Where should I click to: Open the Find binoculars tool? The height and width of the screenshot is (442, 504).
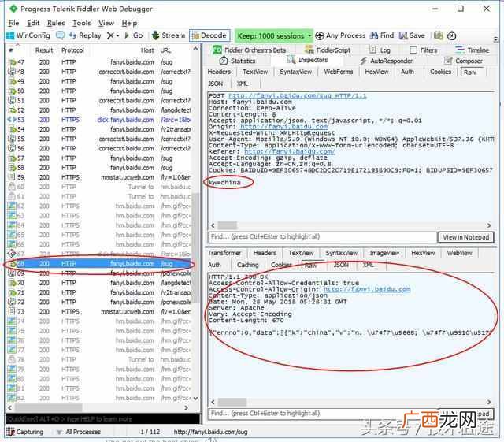click(x=382, y=35)
